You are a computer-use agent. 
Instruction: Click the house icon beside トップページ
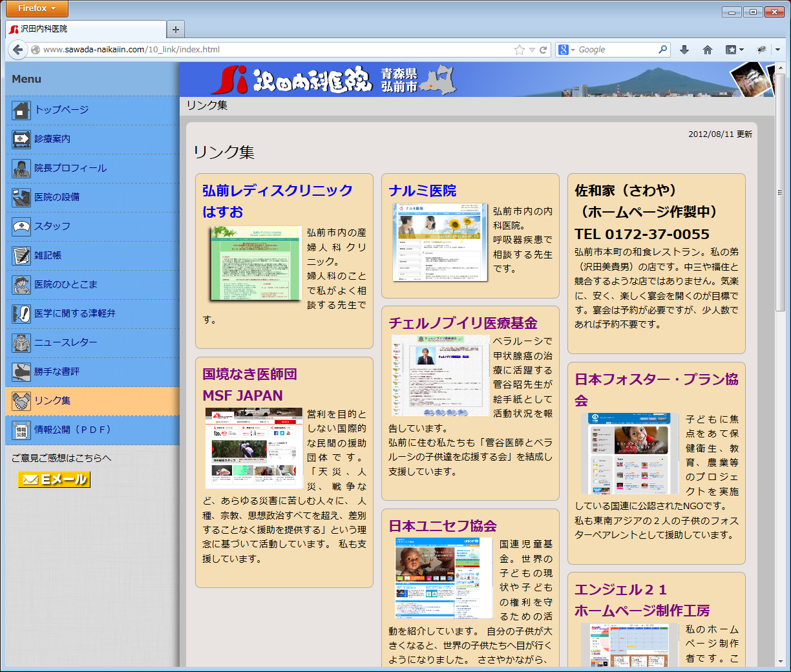point(21,110)
